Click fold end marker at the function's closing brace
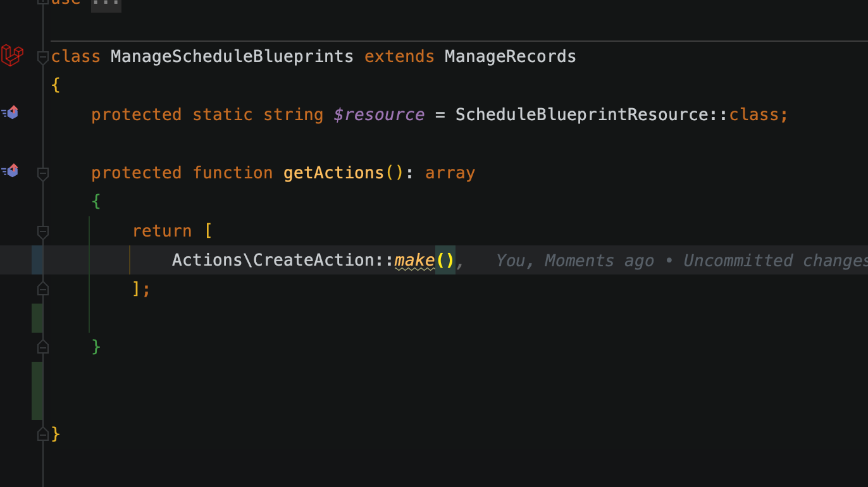Viewport: 868px width, 487px height. [42, 347]
